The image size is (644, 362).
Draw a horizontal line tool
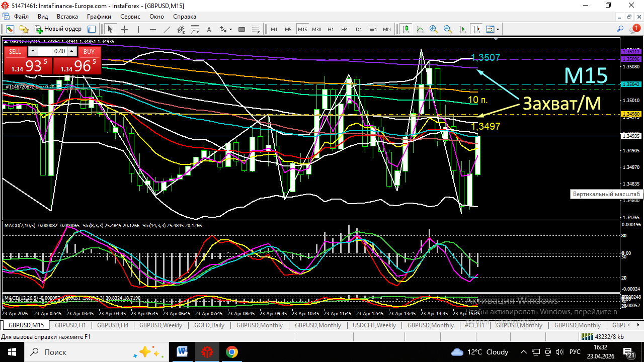pyautogui.click(x=152, y=29)
